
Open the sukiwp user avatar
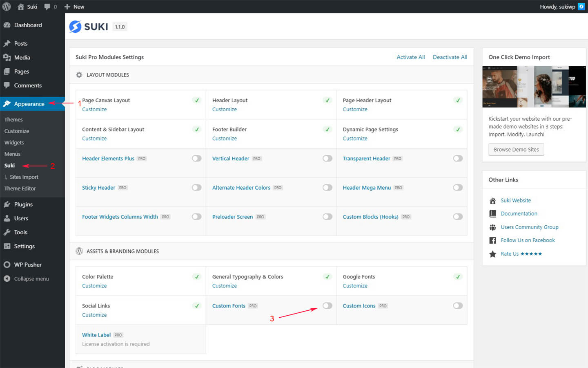coord(581,7)
